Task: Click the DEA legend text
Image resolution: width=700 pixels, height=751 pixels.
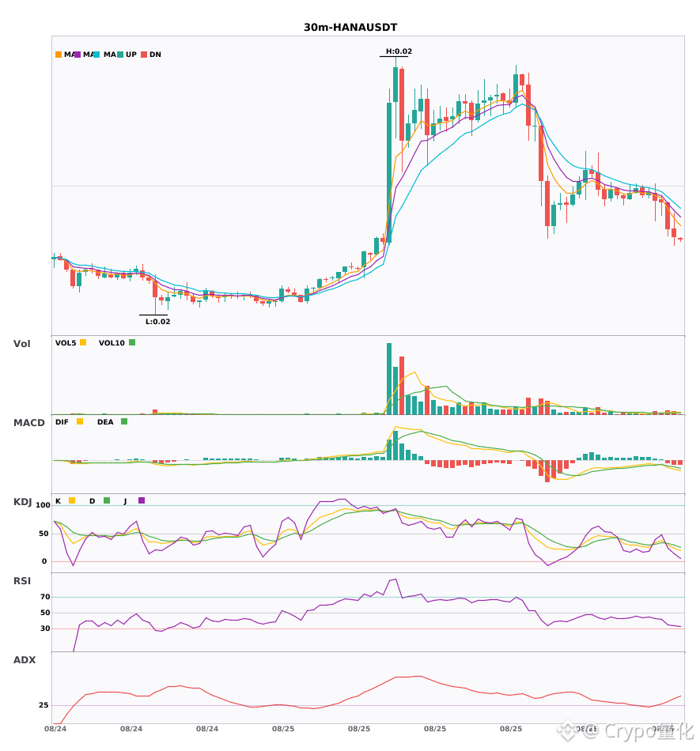Action: (x=105, y=422)
